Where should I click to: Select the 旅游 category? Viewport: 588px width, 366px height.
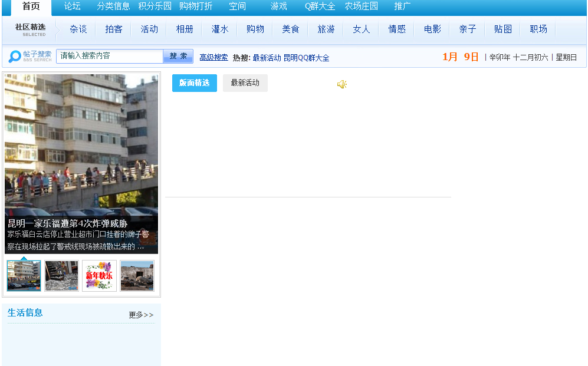coord(326,29)
